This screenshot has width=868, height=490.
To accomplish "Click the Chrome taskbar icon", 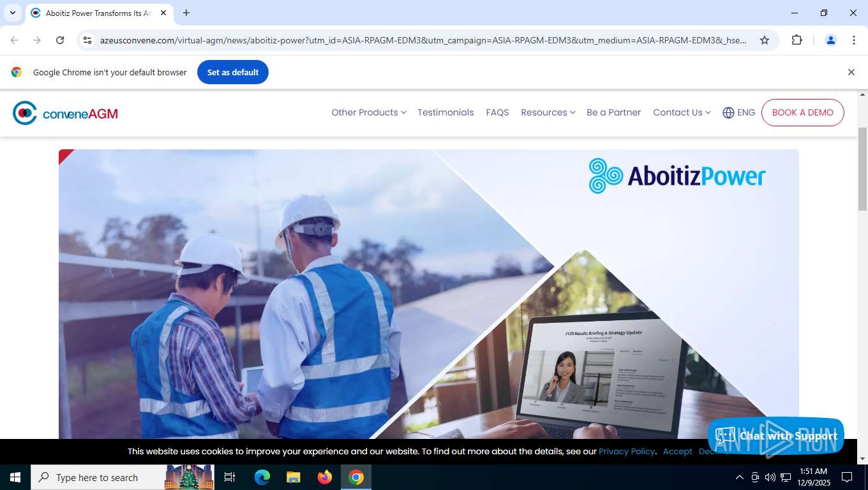I will pos(356,477).
